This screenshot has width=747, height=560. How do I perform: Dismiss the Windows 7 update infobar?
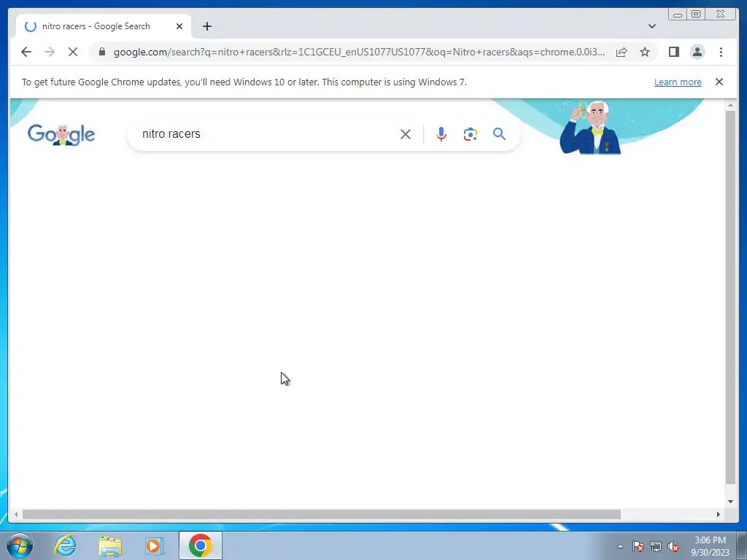(719, 82)
